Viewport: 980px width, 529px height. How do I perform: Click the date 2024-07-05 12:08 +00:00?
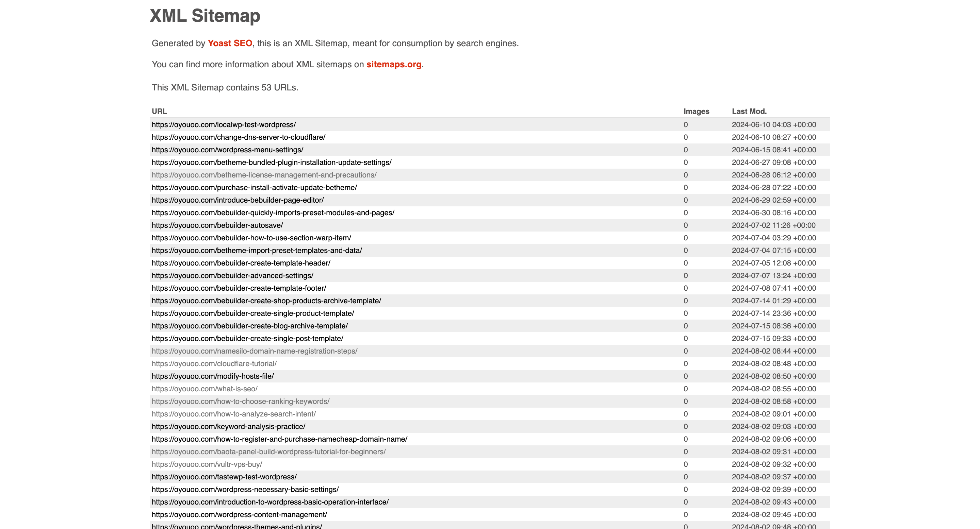[774, 263]
